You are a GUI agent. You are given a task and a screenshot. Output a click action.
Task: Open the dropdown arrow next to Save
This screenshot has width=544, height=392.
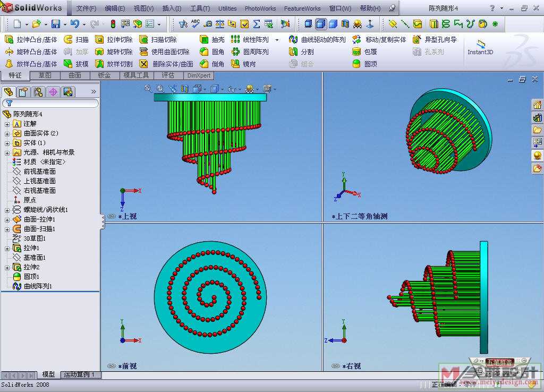tap(64, 24)
